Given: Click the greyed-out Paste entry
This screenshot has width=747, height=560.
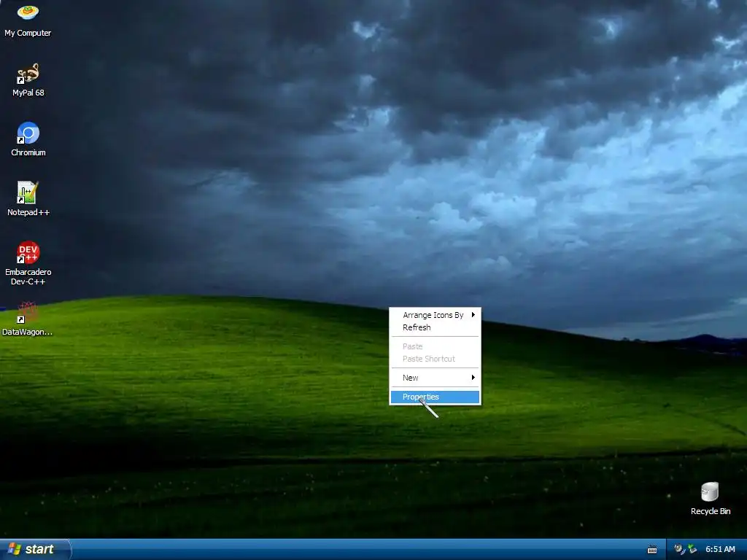Looking at the screenshot, I should click(435, 346).
